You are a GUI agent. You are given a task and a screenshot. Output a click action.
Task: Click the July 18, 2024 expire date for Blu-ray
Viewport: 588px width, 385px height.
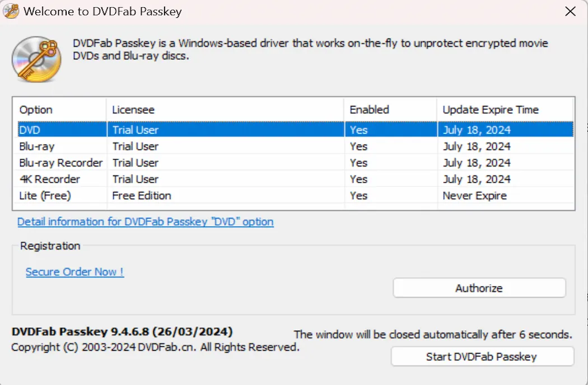click(473, 146)
